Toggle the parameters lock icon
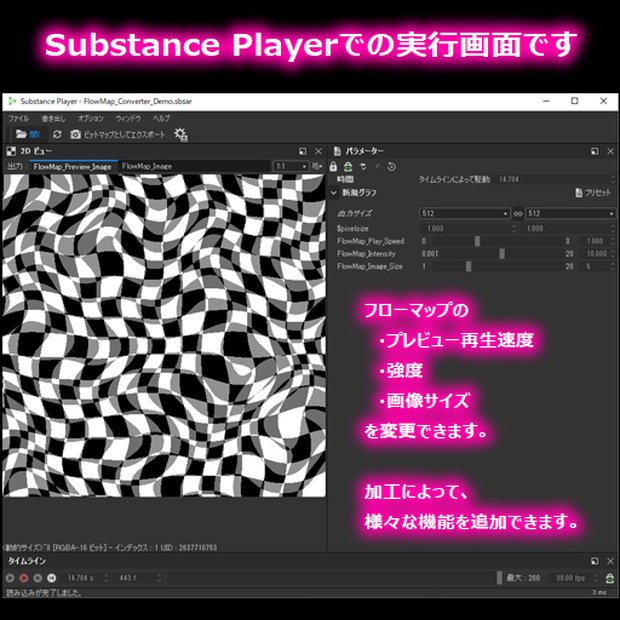This screenshot has height=620, width=620. [x=333, y=166]
